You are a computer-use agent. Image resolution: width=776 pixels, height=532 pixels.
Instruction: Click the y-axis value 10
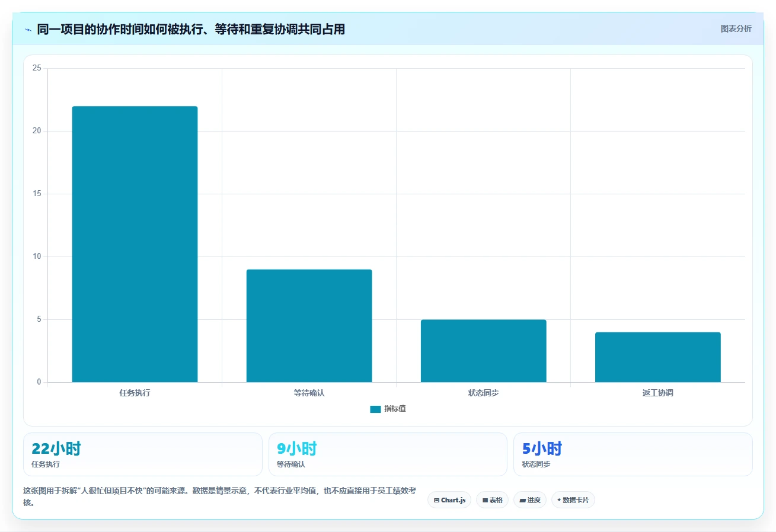pyautogui.click(x=37, y=257)
